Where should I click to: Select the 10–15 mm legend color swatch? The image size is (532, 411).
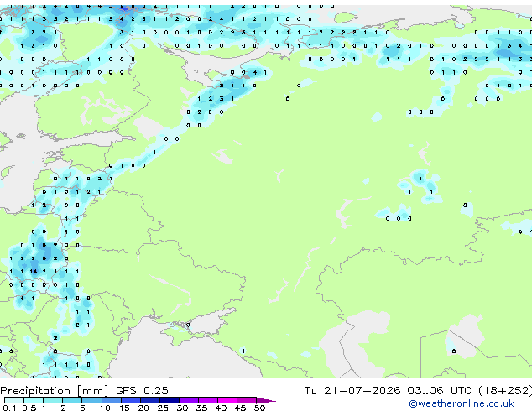pyautogui.click(x=112, y=400)
